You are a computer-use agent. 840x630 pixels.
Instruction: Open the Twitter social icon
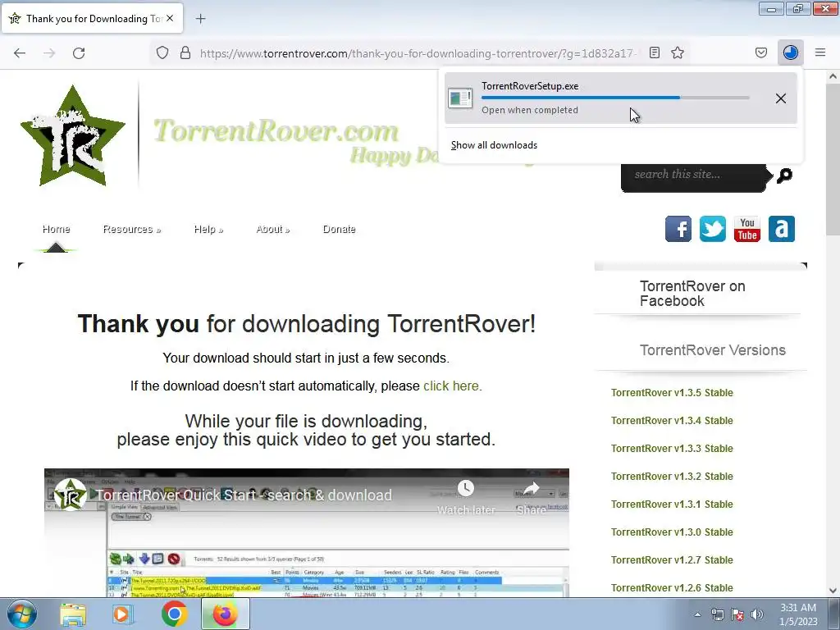pos(713,230)
